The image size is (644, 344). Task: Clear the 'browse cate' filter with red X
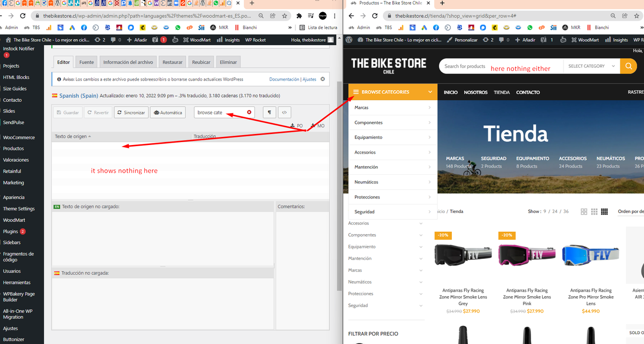click(249, 112)
